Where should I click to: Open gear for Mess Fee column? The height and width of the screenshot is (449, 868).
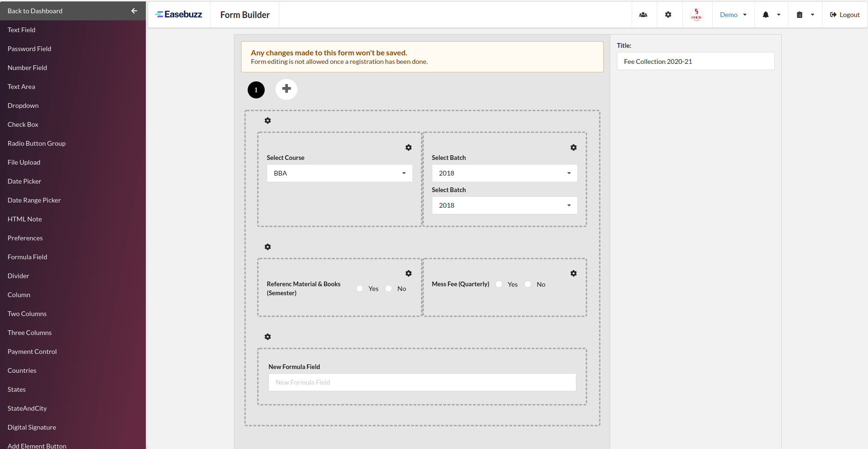(x=573, y=273)
